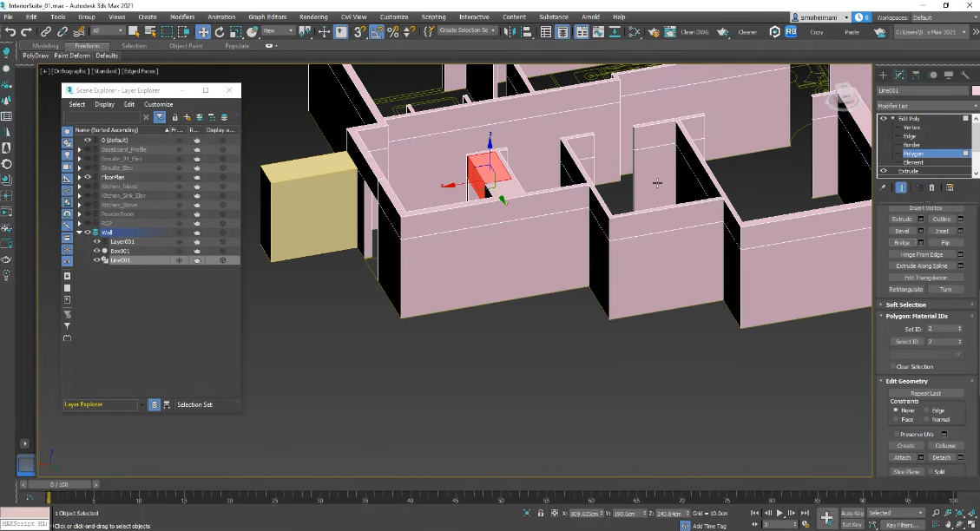Open the Graph Editors menu

pos(267,16)
